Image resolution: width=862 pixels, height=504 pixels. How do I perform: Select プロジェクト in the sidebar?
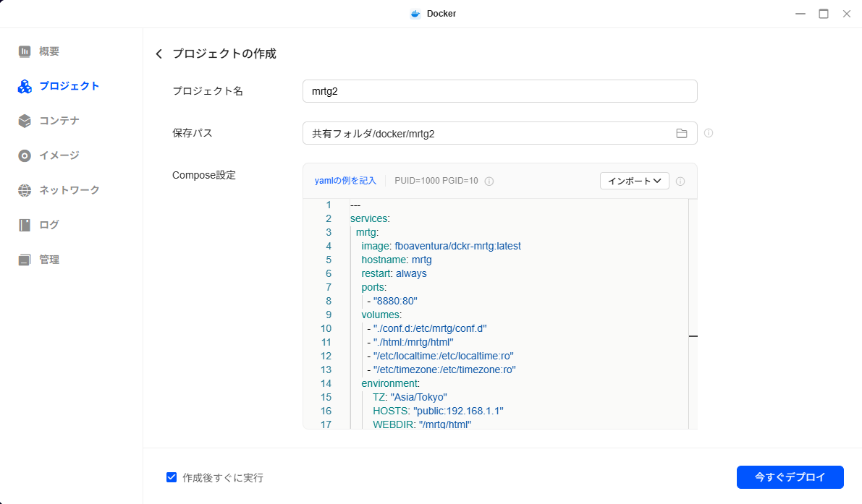[69, 86]
